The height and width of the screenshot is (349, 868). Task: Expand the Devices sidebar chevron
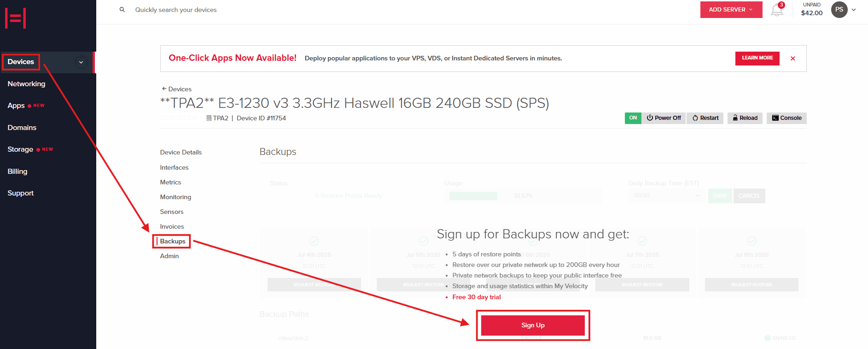click(81, 62)
